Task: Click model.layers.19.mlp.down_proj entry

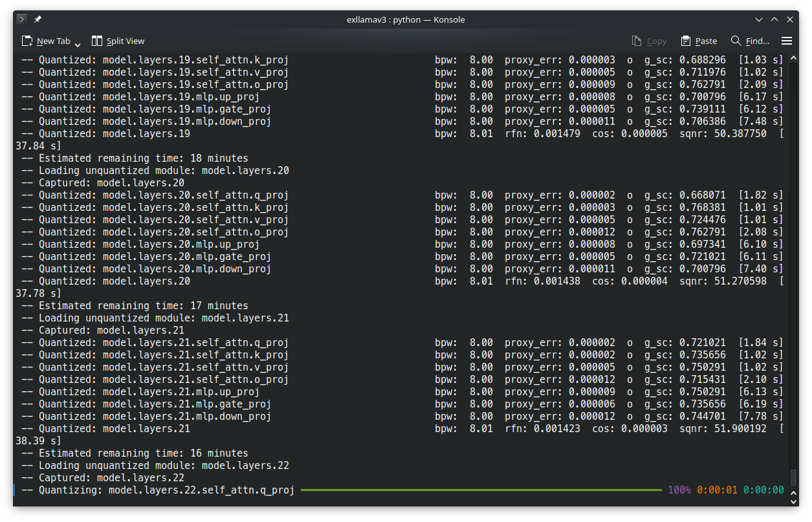Action: [x=186, y=122]
